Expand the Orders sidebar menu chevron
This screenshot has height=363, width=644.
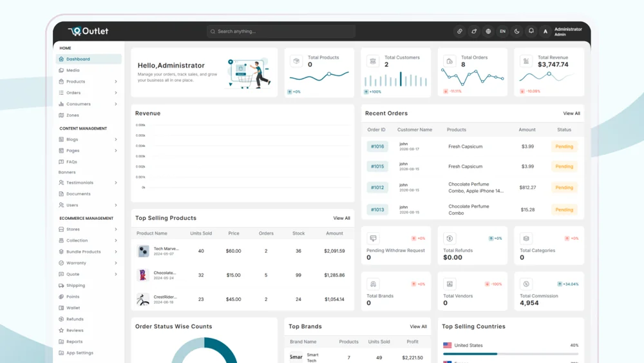[116, 93]
